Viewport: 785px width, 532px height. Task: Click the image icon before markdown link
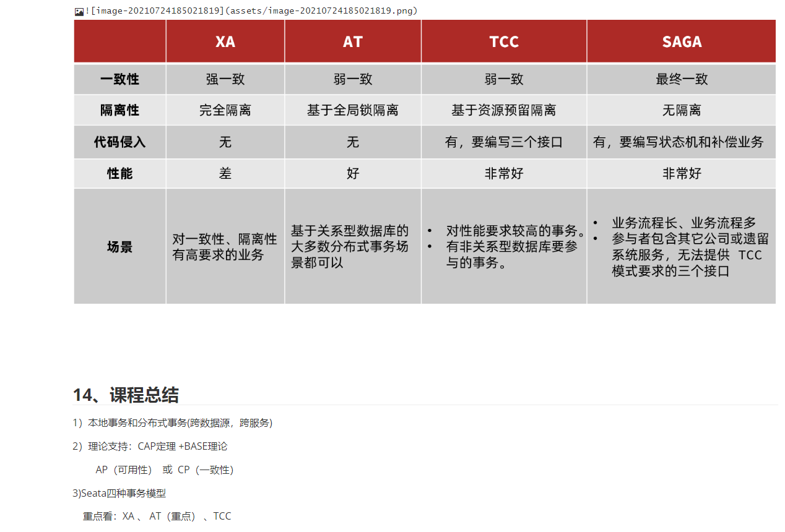pos(79,11)
